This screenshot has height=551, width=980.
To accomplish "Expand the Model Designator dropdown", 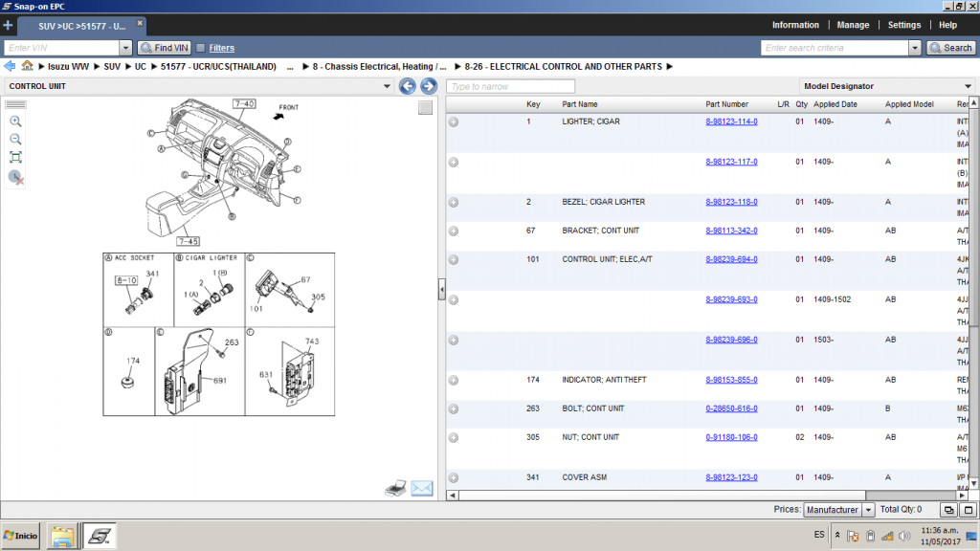I will 968,86.
